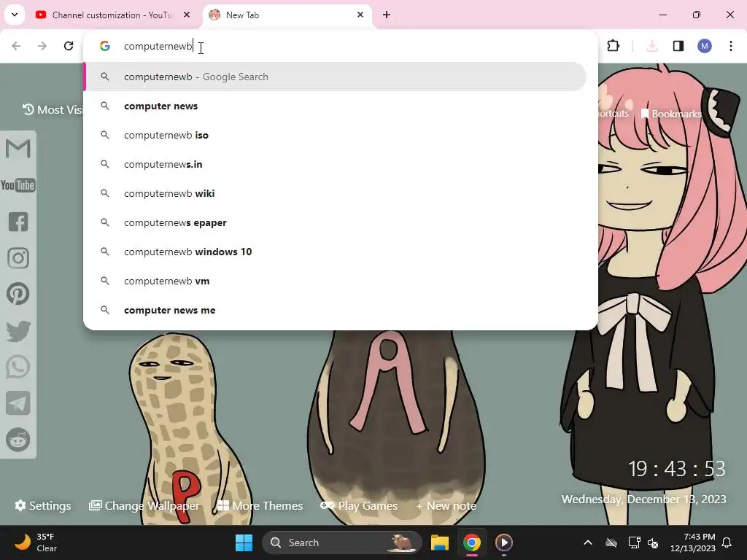Viewport: 747px width, 560px height.
Task: Select 'computernewb wiki' suggestion
Action: (336, 193)
